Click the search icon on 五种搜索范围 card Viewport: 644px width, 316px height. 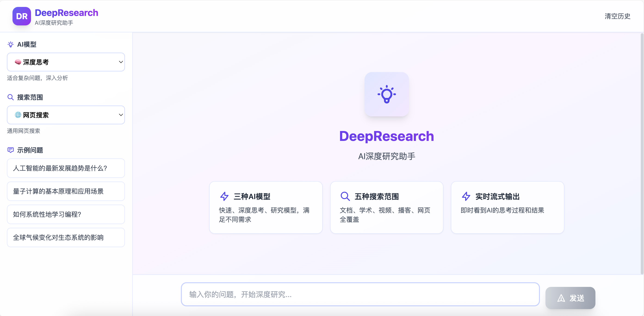pos(345,196)
